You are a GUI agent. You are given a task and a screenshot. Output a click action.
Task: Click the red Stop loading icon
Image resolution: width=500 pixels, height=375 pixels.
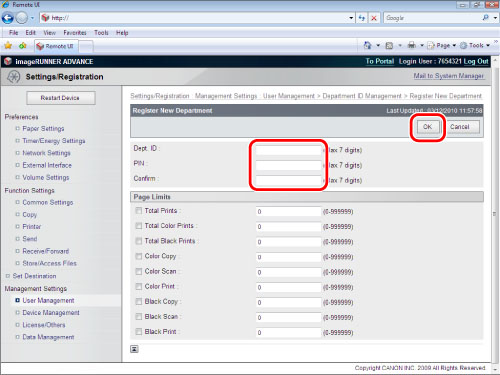tap(374, 18)
